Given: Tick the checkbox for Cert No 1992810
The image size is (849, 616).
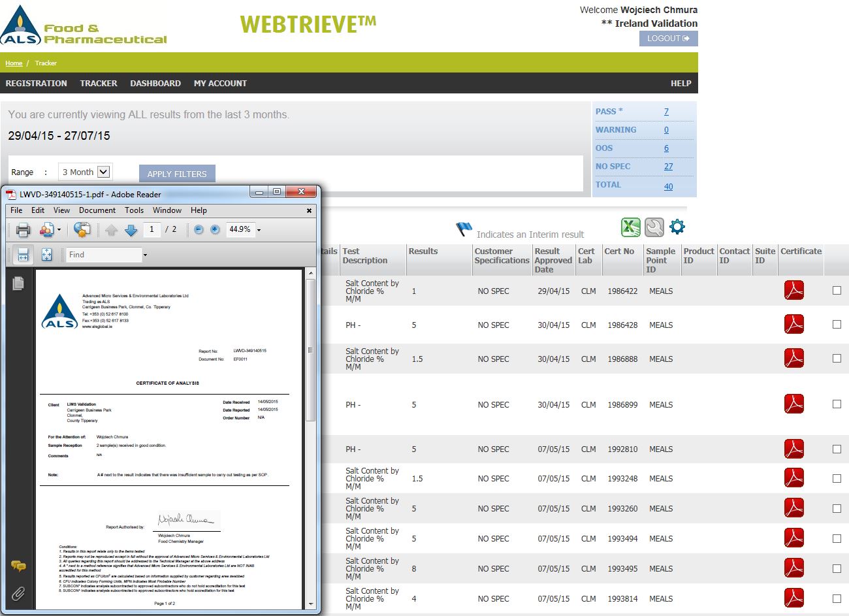Looking at the screenshot, I should point(837,449).
